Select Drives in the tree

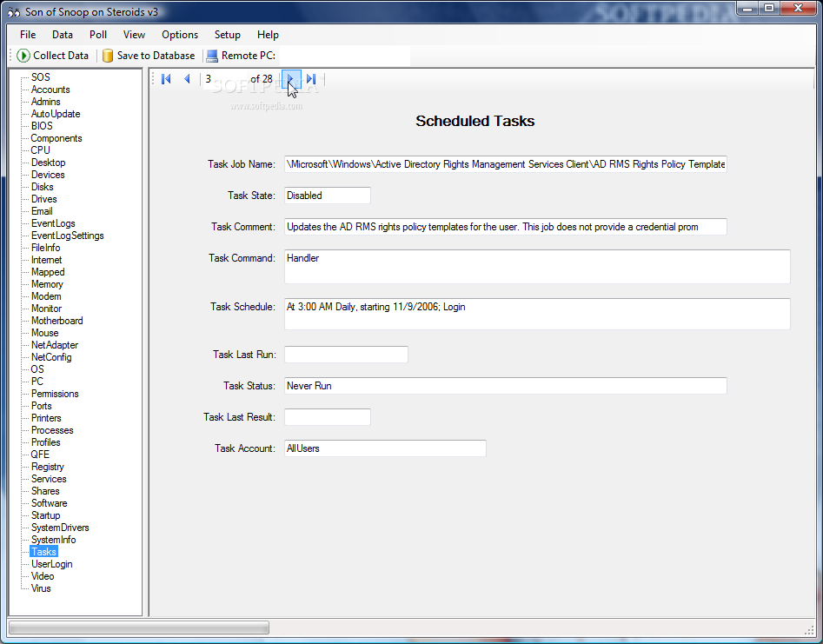tap(44, 199)
